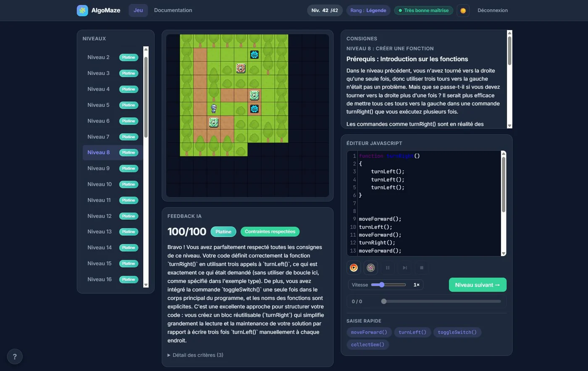
Task: Run the code with the play icon
Action: [x=354, y=268]
